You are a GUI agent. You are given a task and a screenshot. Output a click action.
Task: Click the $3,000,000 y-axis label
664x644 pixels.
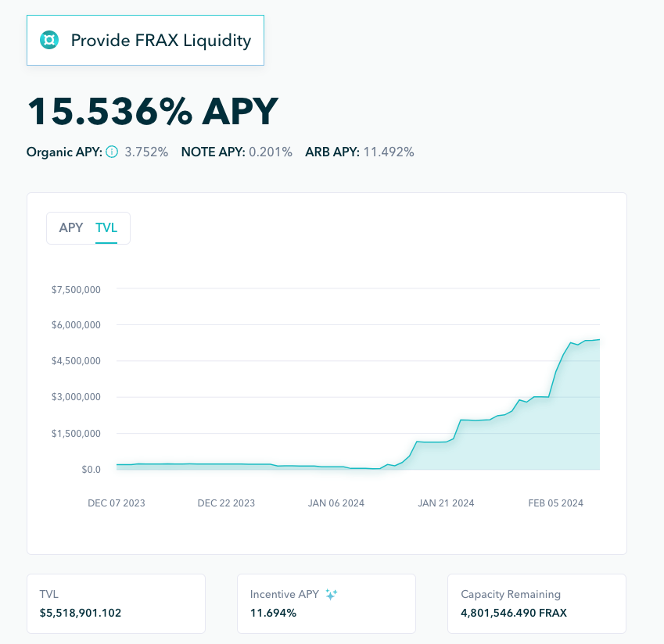(76, 397)
